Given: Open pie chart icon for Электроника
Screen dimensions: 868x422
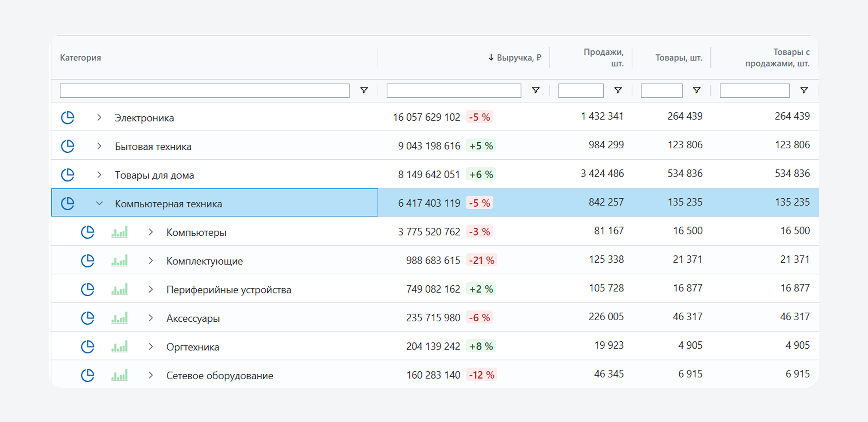Looking at the screenshot, I should 68,118.
